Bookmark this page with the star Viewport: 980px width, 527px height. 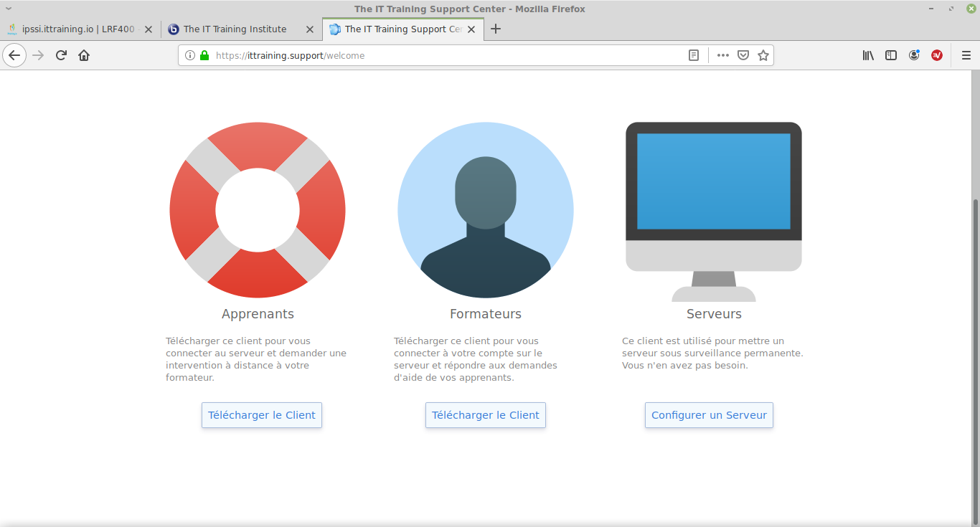click(763, 55)
